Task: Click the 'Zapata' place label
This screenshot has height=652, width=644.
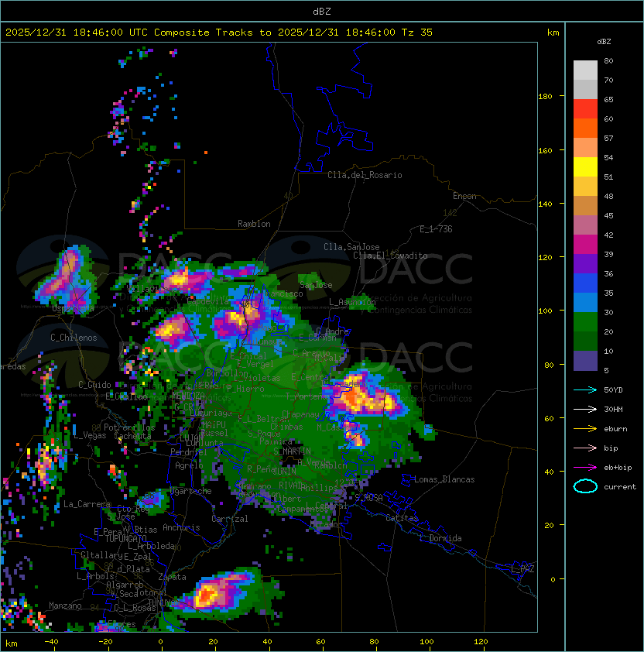Action: [172, 577]
